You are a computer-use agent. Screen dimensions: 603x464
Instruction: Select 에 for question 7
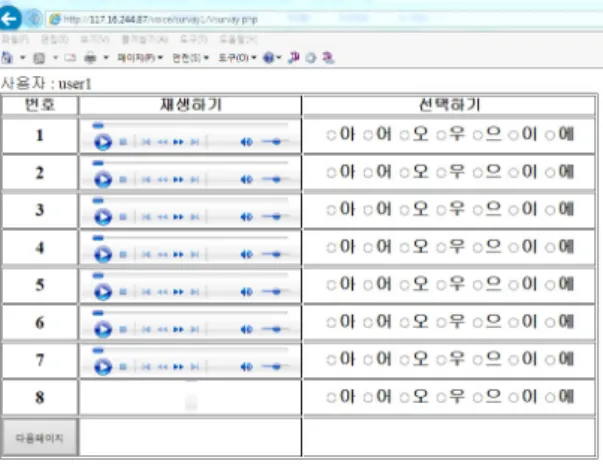coord(550,360)
